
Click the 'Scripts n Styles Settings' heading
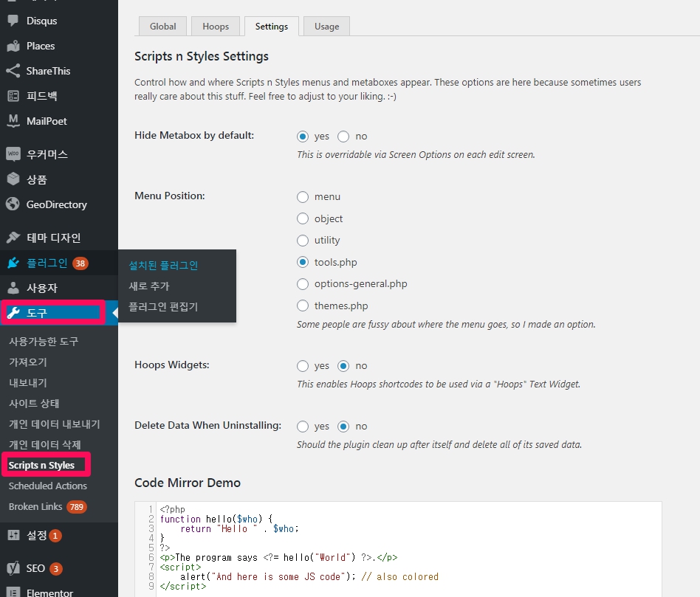pos(202,57)
